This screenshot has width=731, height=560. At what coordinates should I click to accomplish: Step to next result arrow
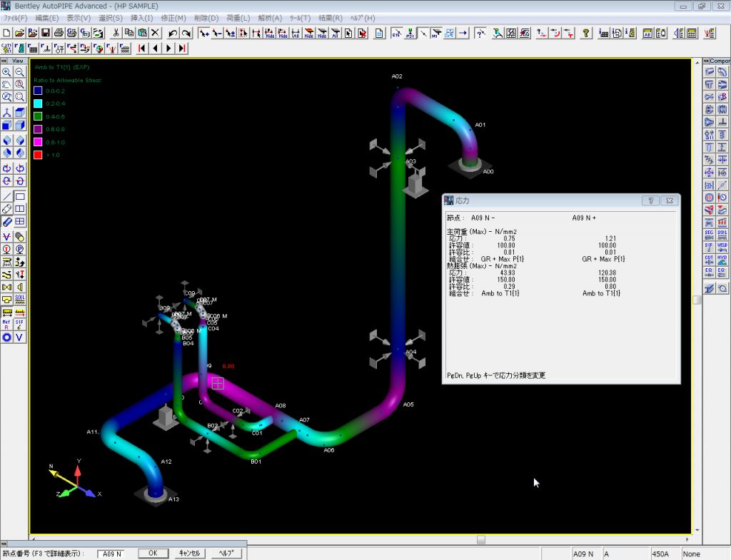point(168,48)
